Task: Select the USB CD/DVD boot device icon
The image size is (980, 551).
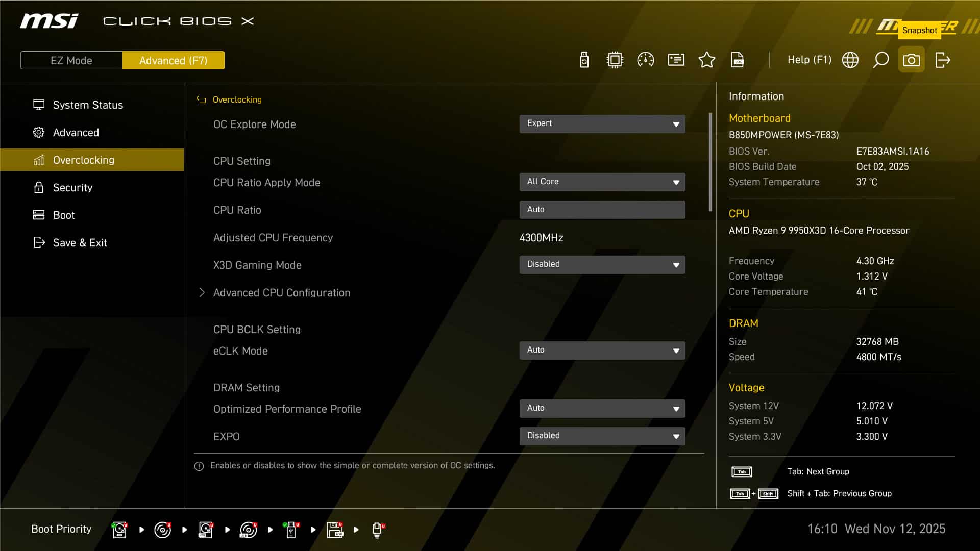Action: pos(249,530)
